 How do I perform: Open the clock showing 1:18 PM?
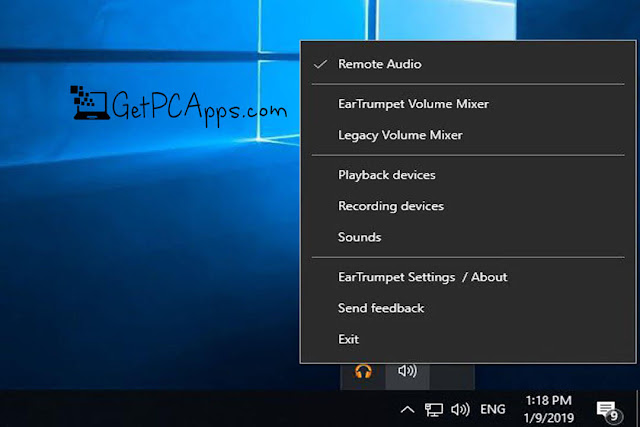(549, 409)
